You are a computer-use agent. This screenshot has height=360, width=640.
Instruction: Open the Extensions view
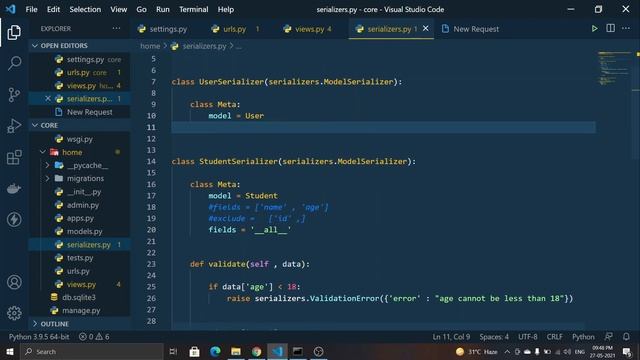pos(14,157)
